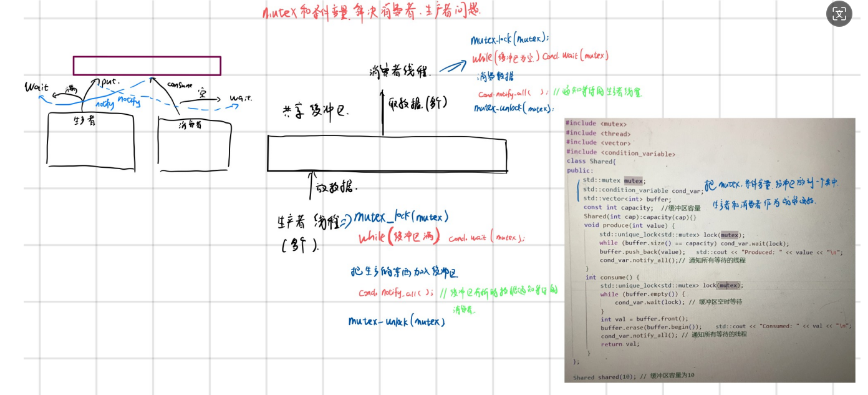The height and width of the screenshot is (395, 868).
Task: Select the embedded C++ code screenshot
Action: (x=709, y=250)
